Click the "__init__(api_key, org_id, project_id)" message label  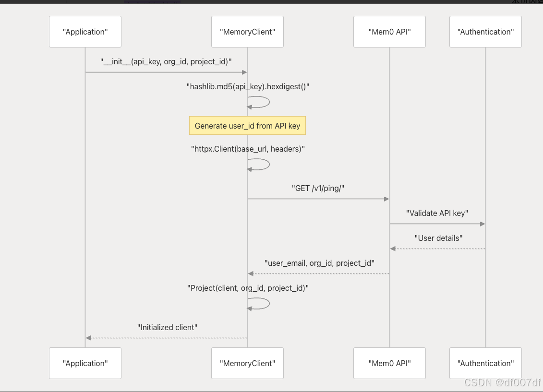(166, 61)
